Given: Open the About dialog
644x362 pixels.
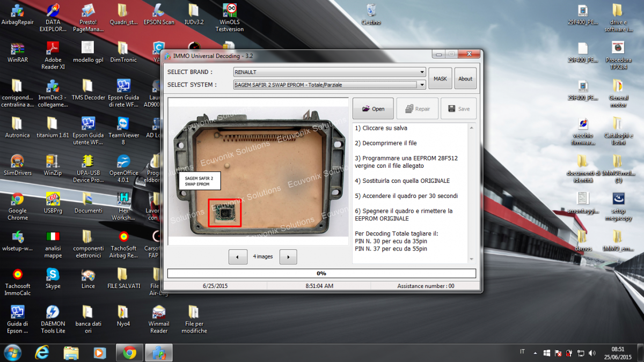Looking at the screenshot, I should coord(465,79).
